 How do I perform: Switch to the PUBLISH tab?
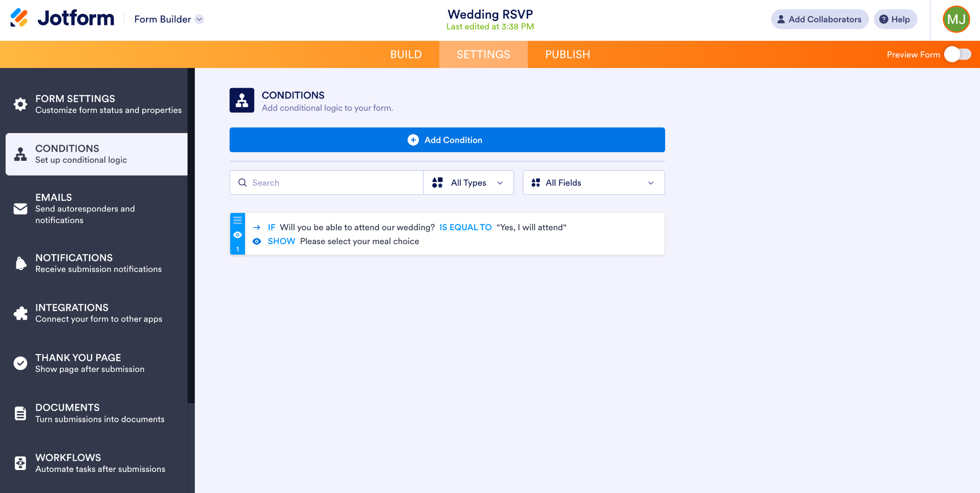[568, 55]
